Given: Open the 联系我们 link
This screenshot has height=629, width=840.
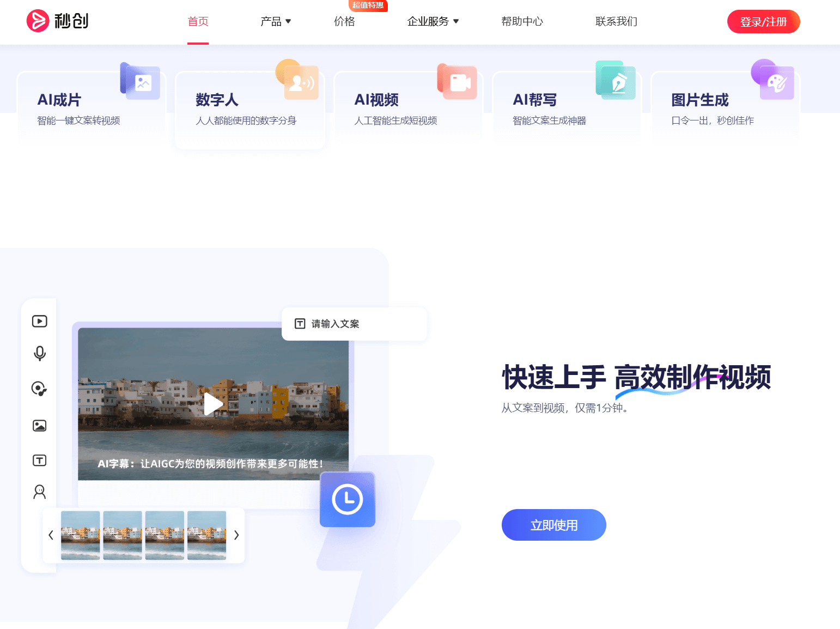Looking at the screenshot, I should click(616, 21).
